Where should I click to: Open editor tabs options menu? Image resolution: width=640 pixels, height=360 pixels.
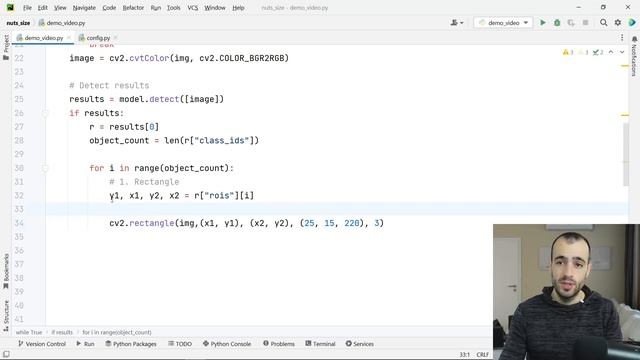[622, 38]
